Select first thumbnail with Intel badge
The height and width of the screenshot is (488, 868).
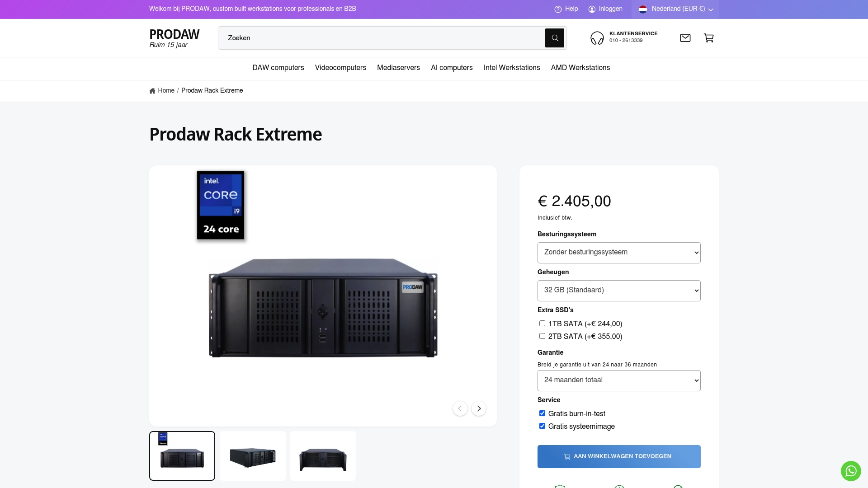pos(182,456)
